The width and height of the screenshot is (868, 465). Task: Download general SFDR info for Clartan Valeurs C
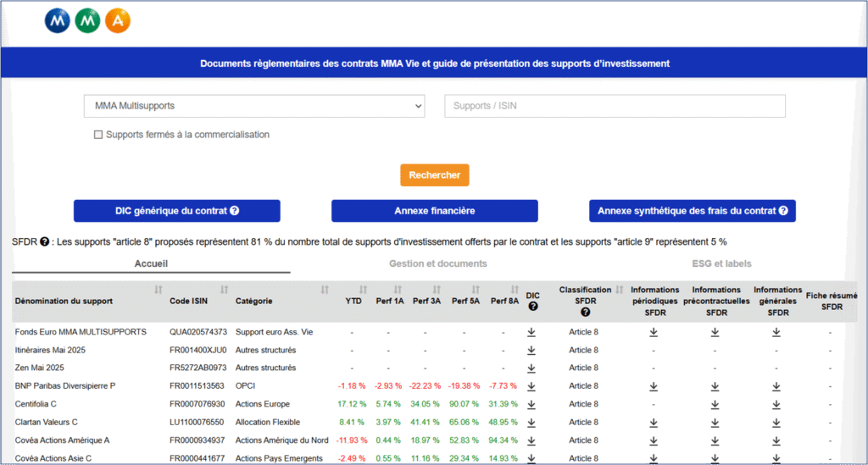(776, 423)
